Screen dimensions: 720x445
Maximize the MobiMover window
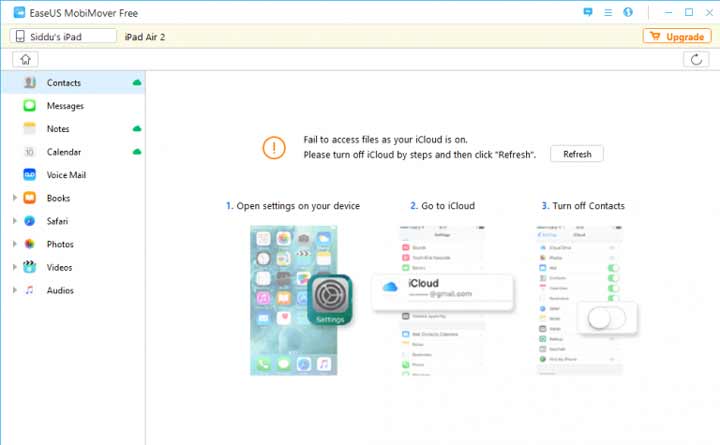click(x=689, y=12)
